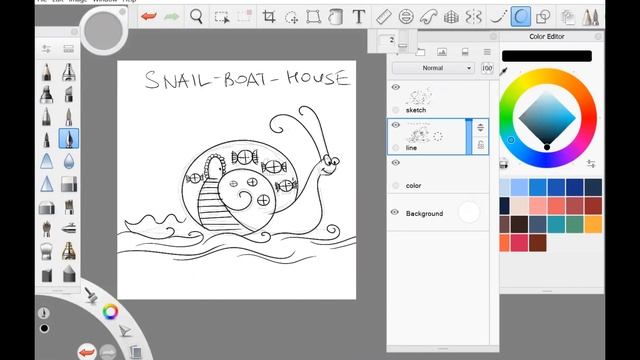
Task: Select the water drop blur brush
Action: (69, 162)
